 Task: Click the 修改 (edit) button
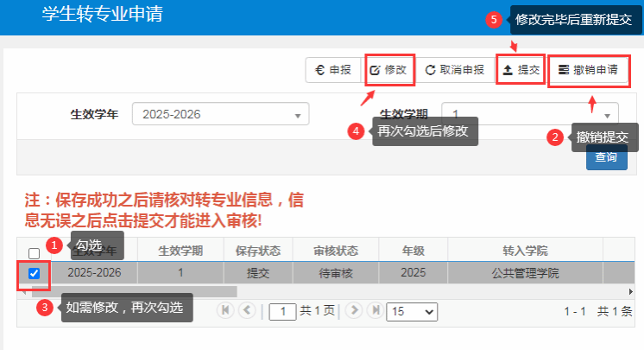[x=388, y=70]
